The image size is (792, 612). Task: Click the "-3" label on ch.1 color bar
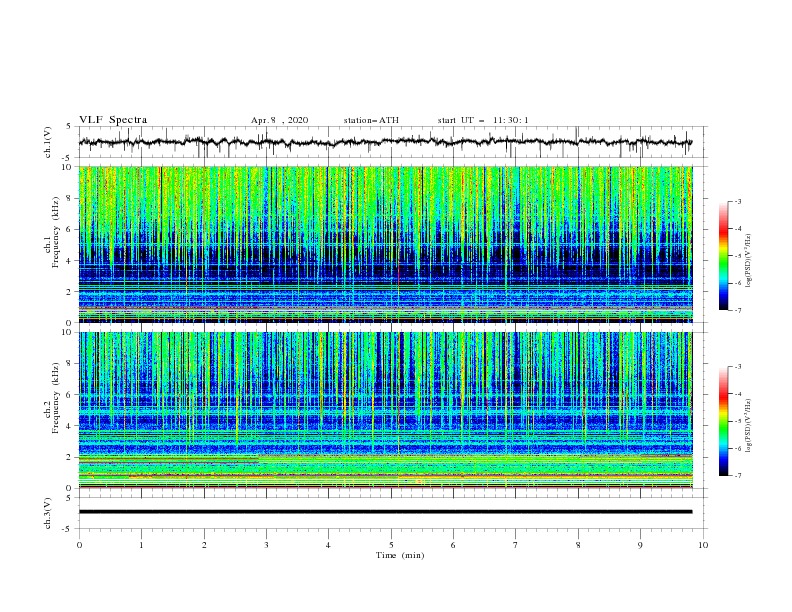[x=737, y=201]
